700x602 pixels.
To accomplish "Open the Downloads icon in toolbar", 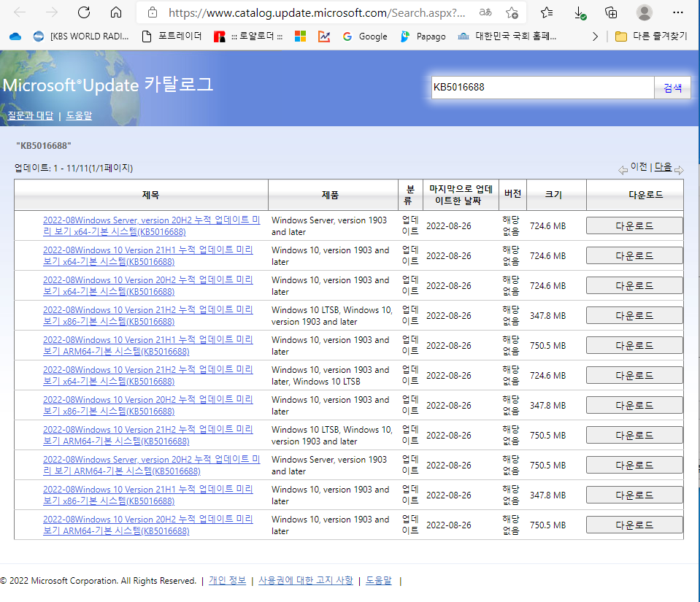I will 580,13.
